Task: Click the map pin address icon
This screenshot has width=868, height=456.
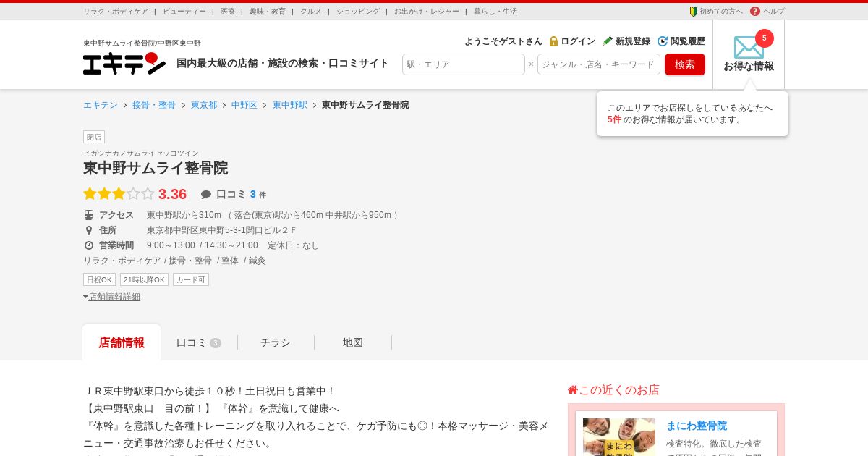Action: coord(89,230)
